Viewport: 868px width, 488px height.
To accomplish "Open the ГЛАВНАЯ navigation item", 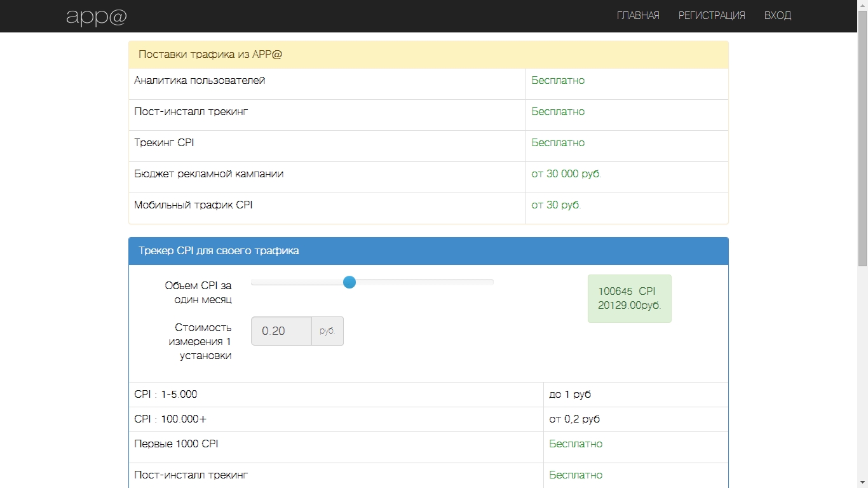I will coord(637,16).
